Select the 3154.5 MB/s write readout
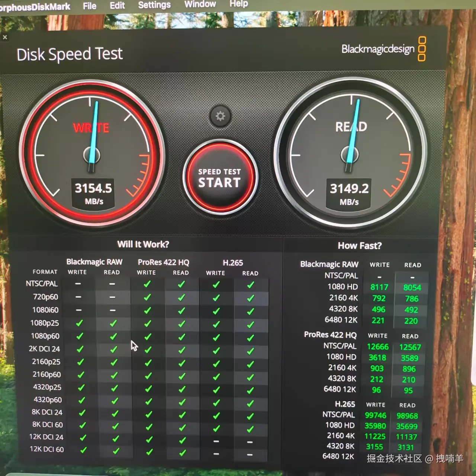This screenshot has height=476, width=476. point(93,189)
